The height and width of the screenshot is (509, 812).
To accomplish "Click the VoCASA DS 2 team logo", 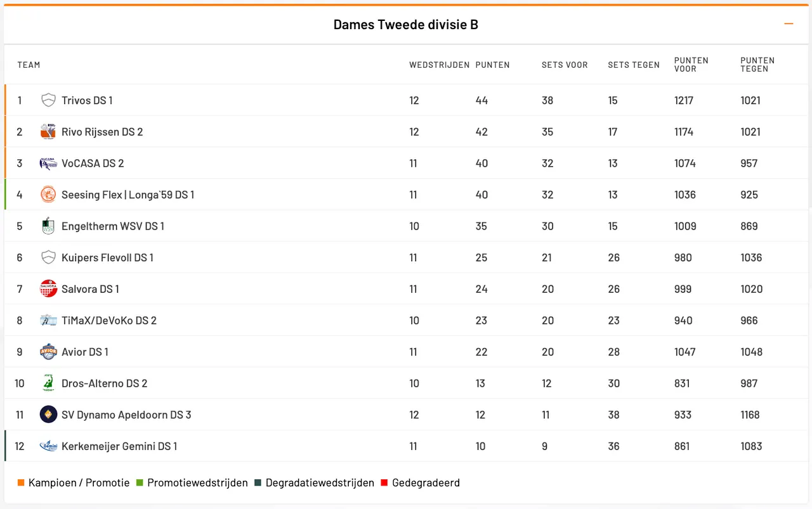I will (48, 164).
